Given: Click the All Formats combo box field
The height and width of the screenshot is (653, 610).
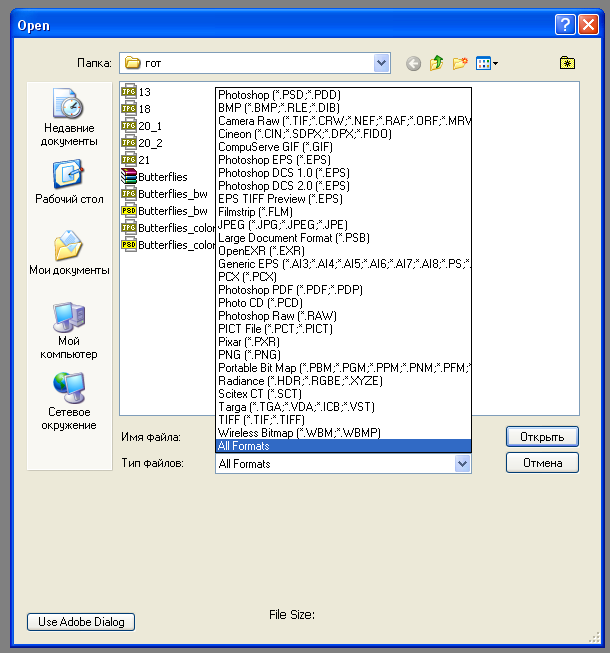Looking at the screenshot, I should pyautogui.click(x=343, y=464).
